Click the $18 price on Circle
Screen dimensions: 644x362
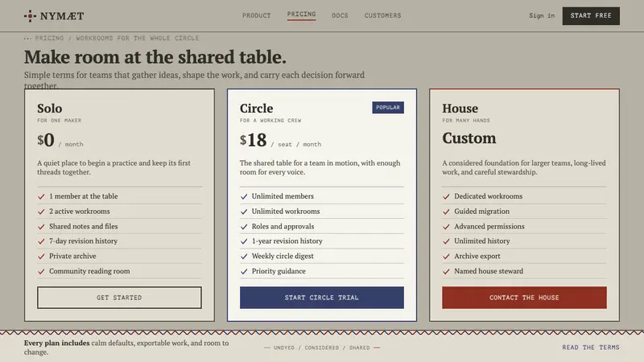tap(254, 140)
